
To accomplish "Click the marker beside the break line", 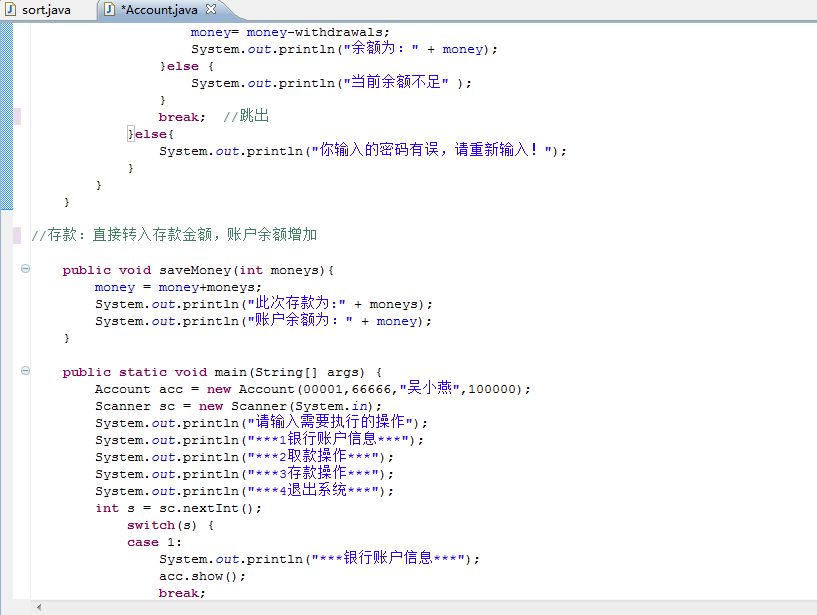I will 17,117.
